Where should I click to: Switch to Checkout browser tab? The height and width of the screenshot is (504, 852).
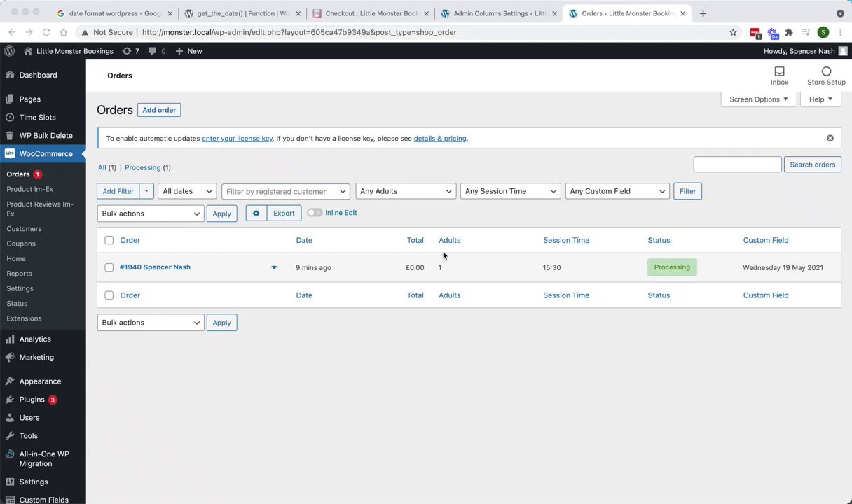[x=371, y=13]
